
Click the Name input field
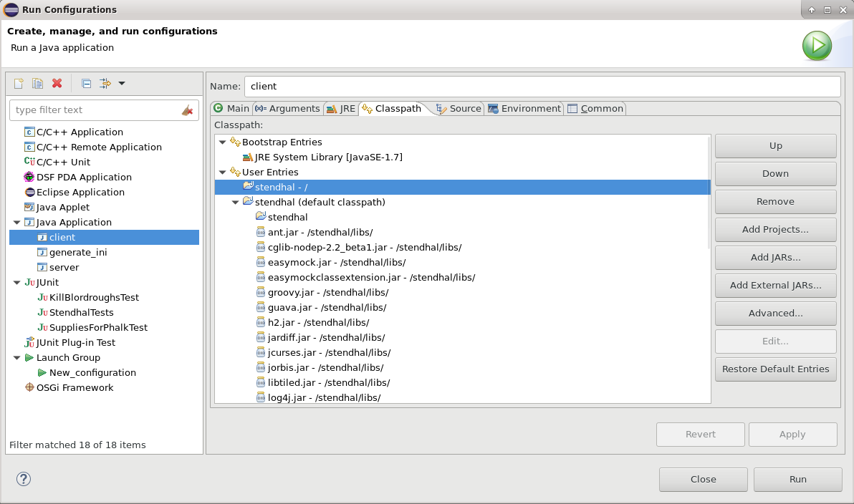[x=542, y=86]
